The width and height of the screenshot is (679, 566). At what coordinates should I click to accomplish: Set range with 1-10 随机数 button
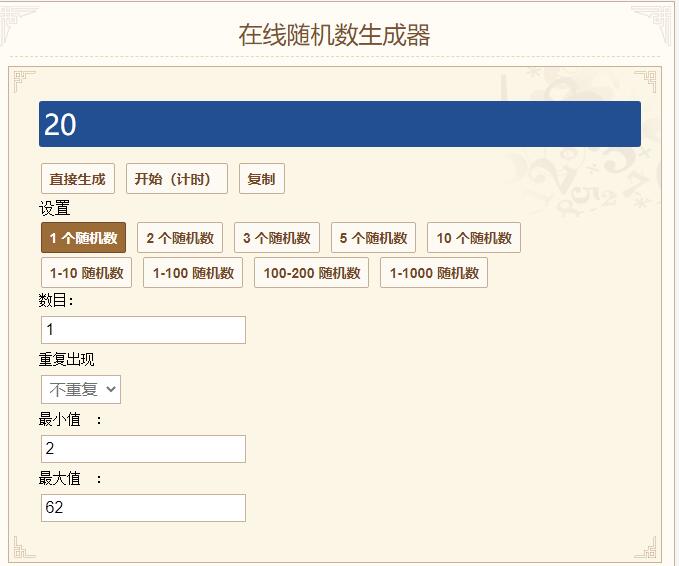click(86, 273)
